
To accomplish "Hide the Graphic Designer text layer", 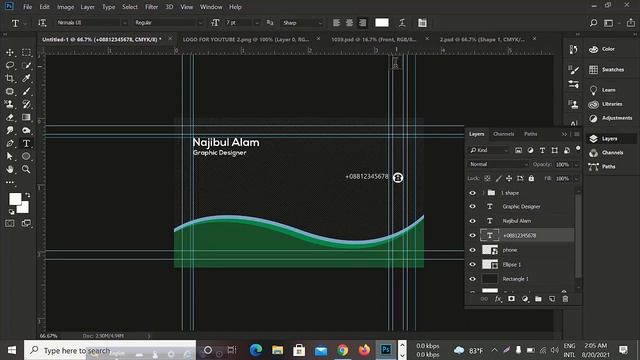I will pyautogui.click(x=472, y=207).
